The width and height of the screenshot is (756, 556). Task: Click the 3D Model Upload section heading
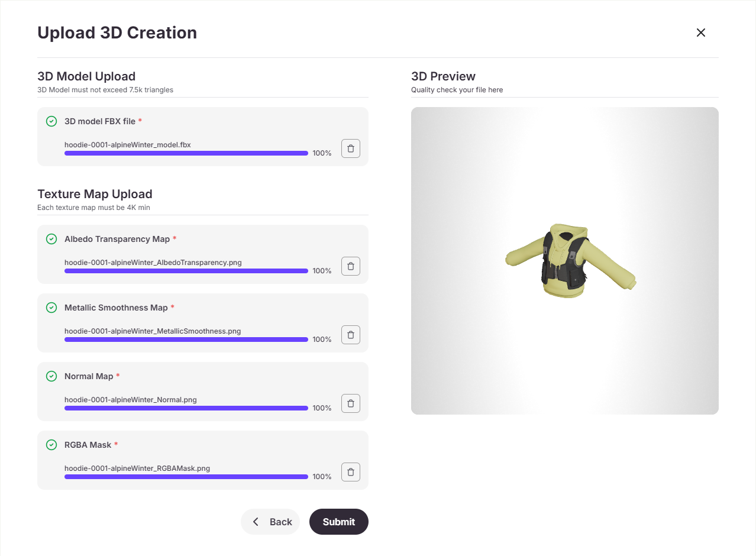click(86, 76)
